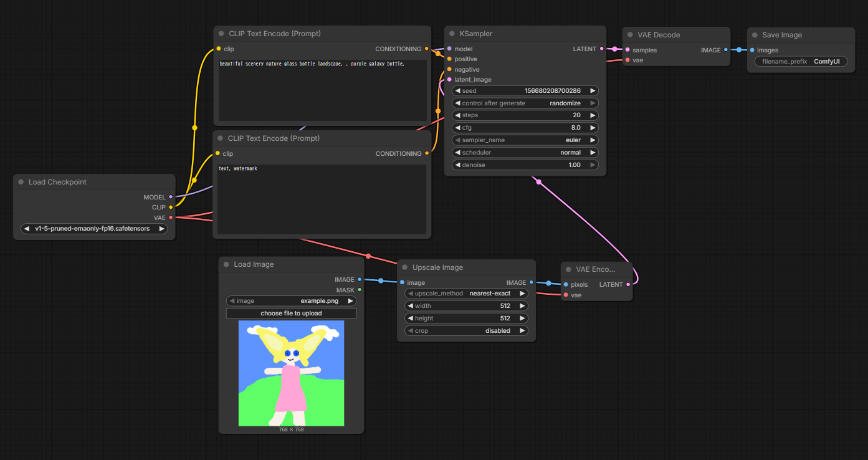Click the Load Checkpoint CLIP output socket
The height and width of the screenshot is (460, 868).
(171, 207)
